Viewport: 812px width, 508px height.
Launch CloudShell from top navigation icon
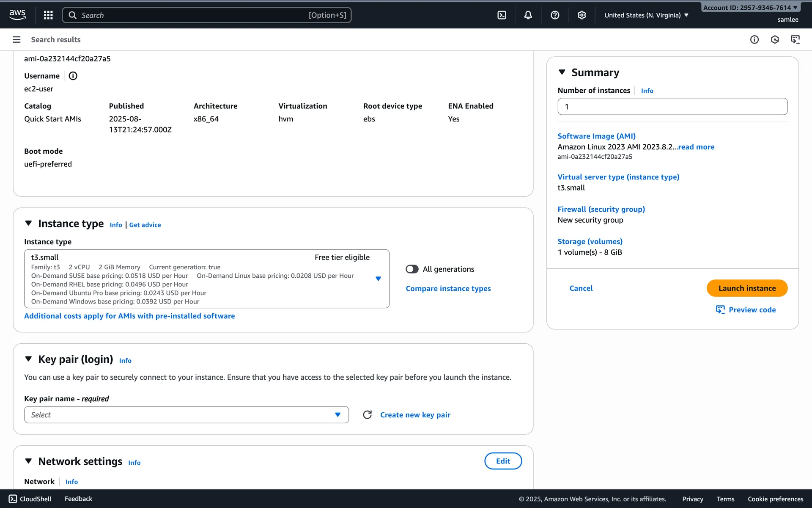click(502, 15)
